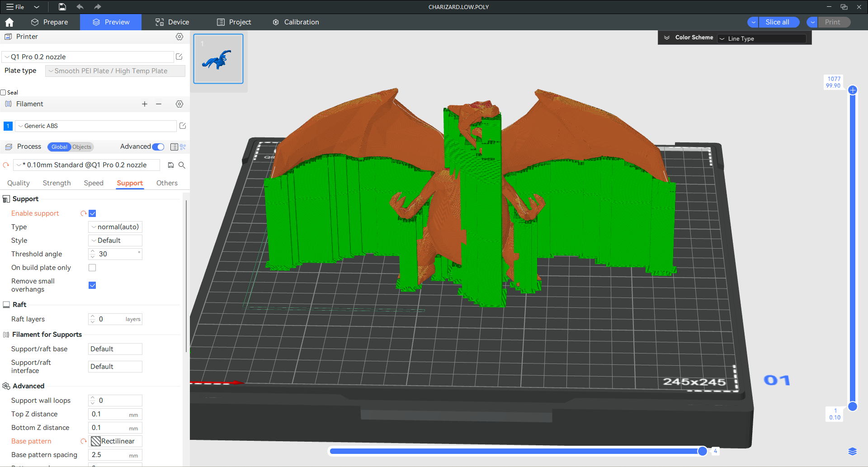
Task: Open the Slice all dropdown arrow
Action: click(x=753, y=22)
